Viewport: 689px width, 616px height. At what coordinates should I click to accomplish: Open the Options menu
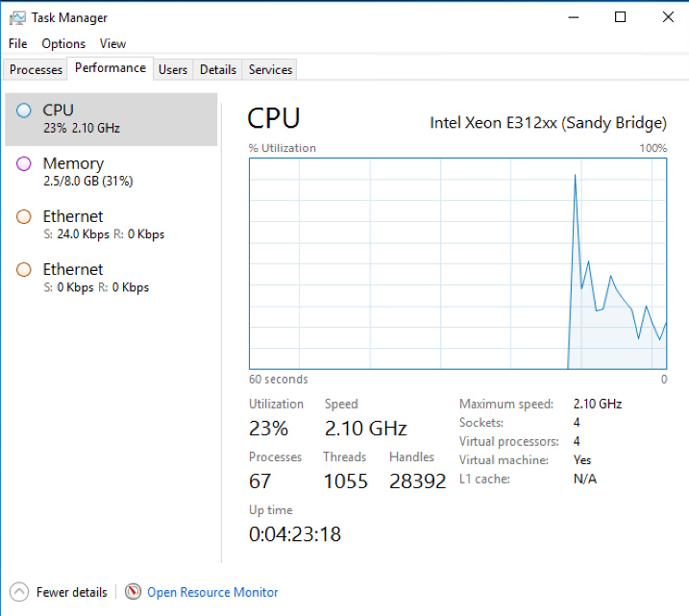(63, 43)
